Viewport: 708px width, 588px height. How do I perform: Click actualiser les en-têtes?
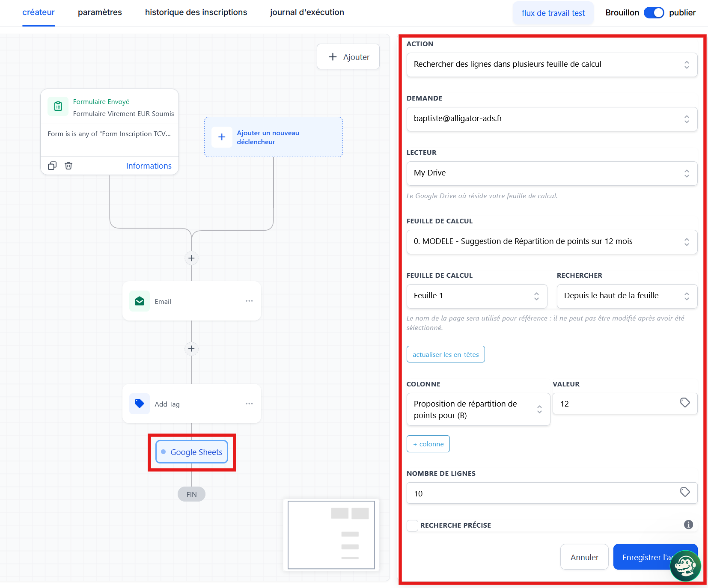click(x=446, y=354)
